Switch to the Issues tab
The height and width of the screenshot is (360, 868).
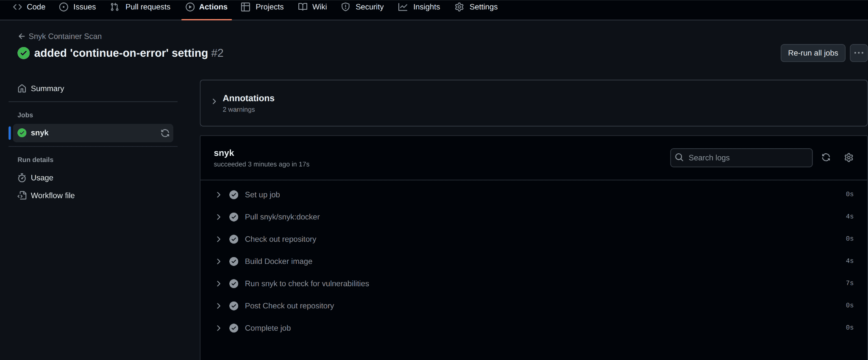(x=78, y=7)
